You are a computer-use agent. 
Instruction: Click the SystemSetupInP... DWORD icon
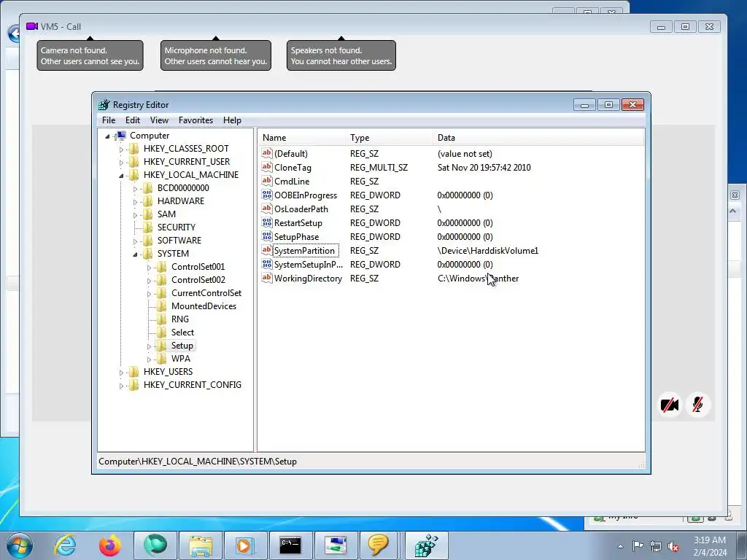[x=267, y=264]
